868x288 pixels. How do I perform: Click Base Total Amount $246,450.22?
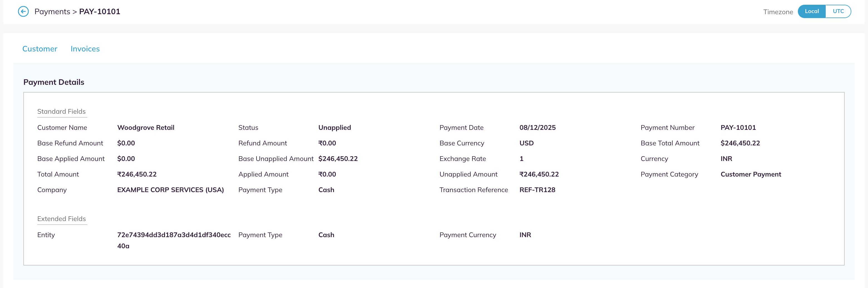[x=740, y=143]
